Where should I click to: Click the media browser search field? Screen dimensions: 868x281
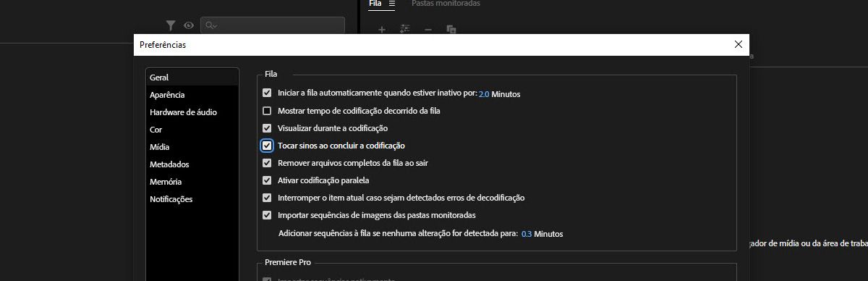[273, 25]
